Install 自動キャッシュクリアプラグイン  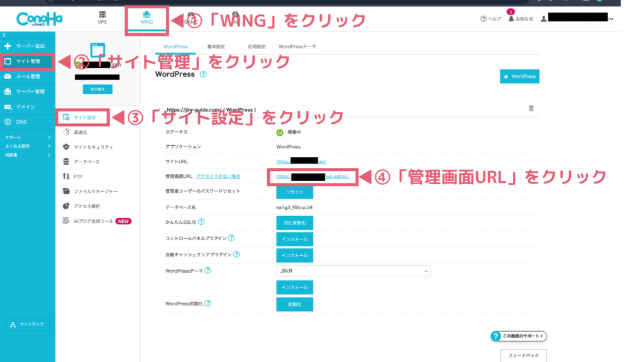click(294, 255)
